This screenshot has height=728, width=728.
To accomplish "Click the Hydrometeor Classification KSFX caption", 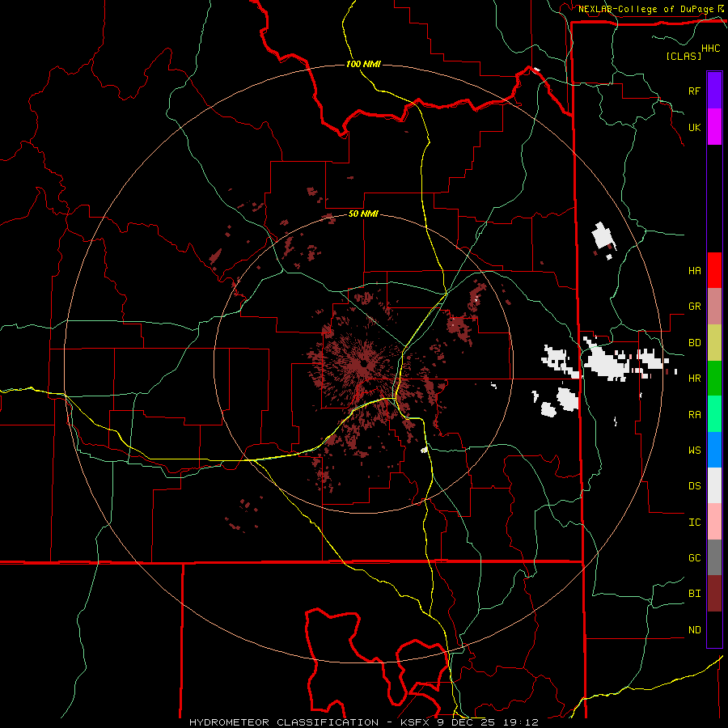I will 363,722.
